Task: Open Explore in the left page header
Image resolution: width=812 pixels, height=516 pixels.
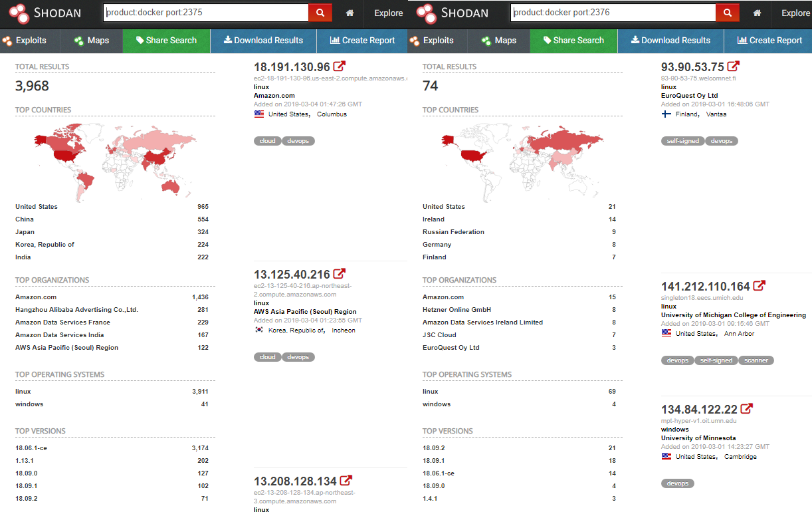Action: click(x=388, y=13)
